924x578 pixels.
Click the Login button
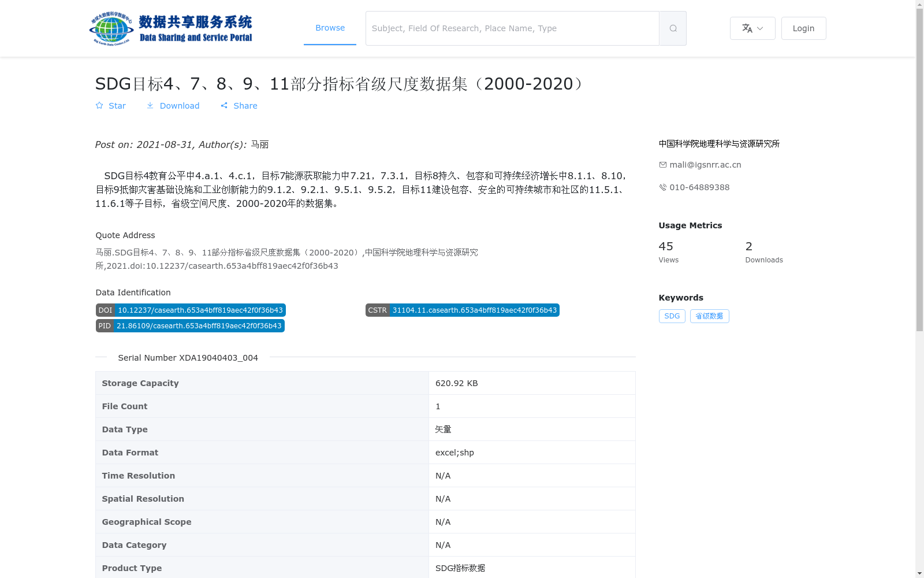pos(803,28)
